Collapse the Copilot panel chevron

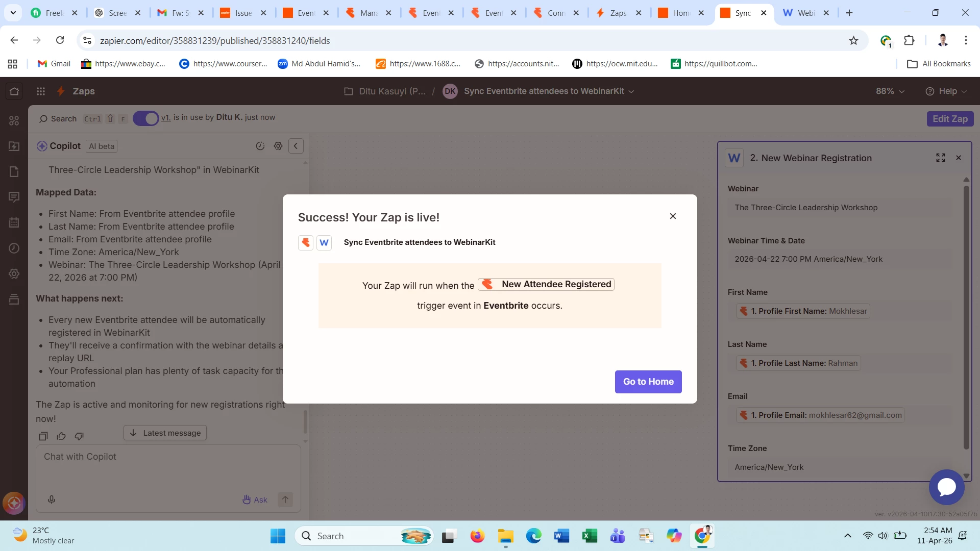(x=296, y=146)
